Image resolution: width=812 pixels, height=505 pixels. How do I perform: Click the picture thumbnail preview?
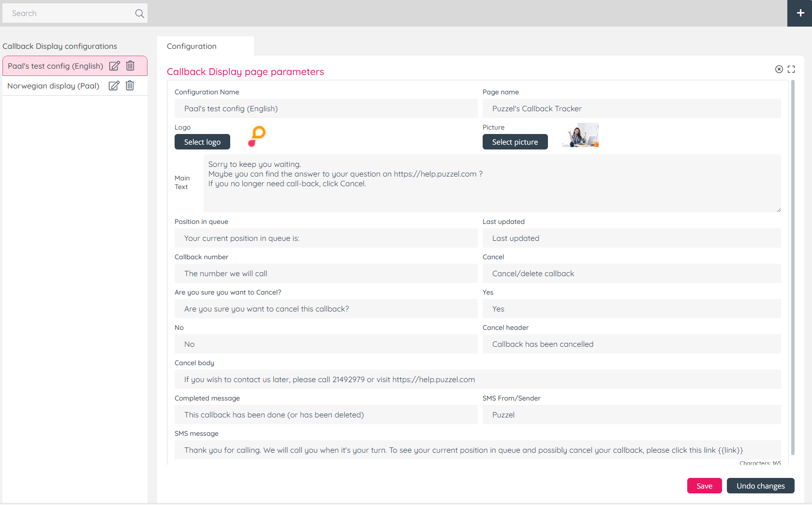tap(581, 135)
